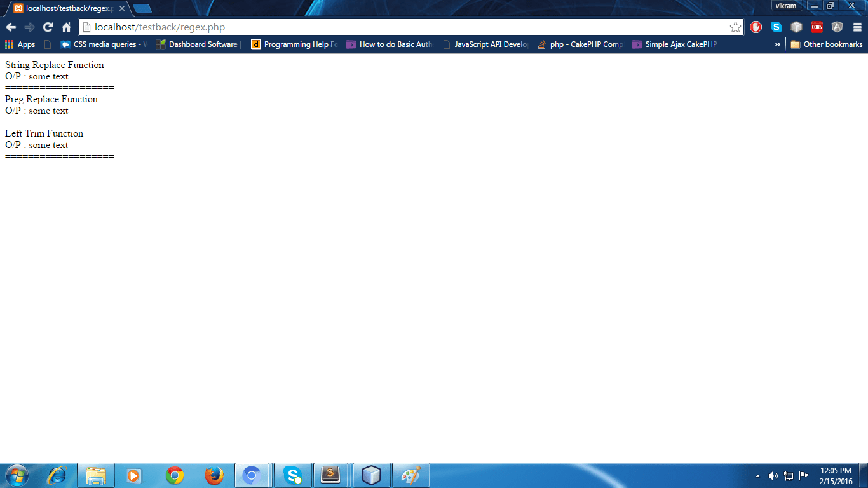Open the Apps bookmark shortcut

click(x=20, y=44)
